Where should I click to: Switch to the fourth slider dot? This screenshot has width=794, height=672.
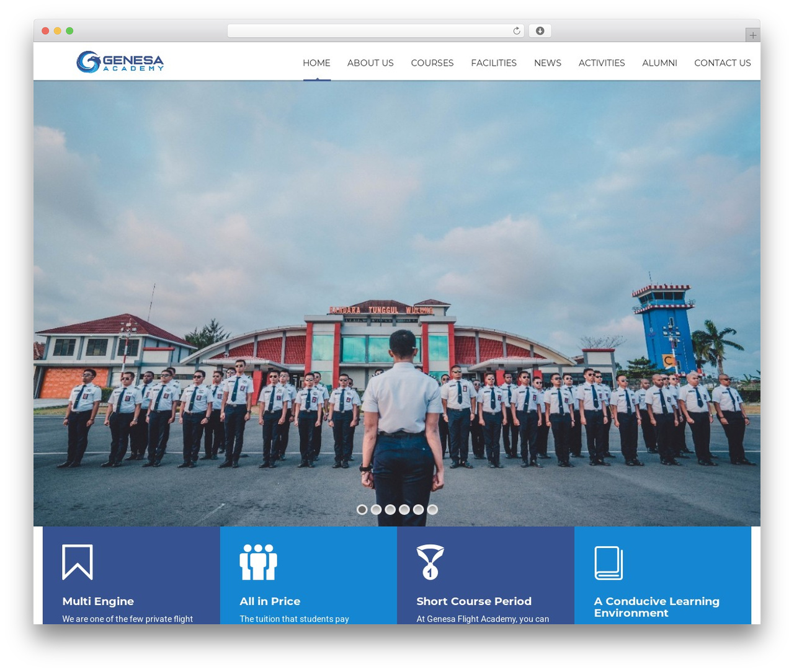click(404, 510)
